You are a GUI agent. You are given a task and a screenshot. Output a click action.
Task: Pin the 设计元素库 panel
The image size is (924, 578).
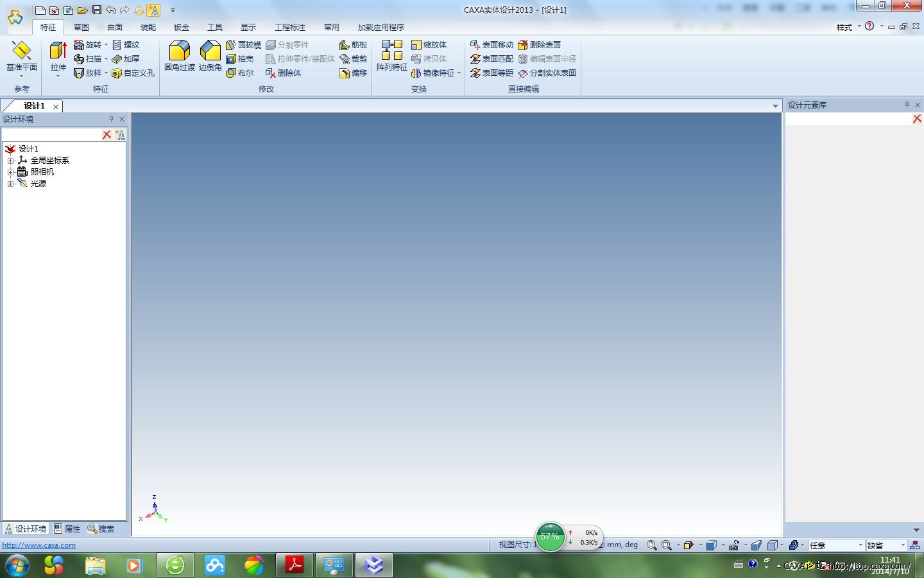pos(907,105)
